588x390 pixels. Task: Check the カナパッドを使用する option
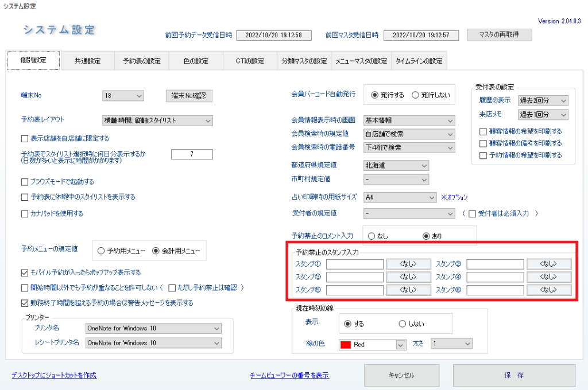(24, 214)
